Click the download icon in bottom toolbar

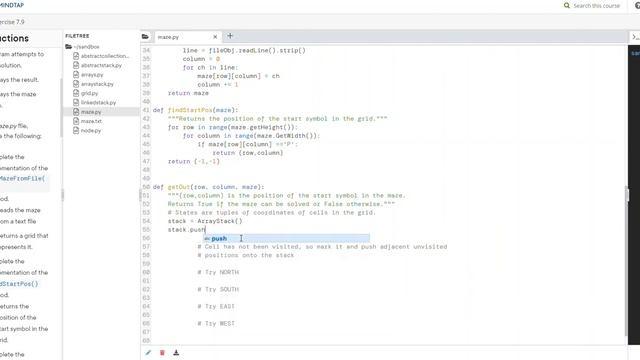[x=176, y=353]
